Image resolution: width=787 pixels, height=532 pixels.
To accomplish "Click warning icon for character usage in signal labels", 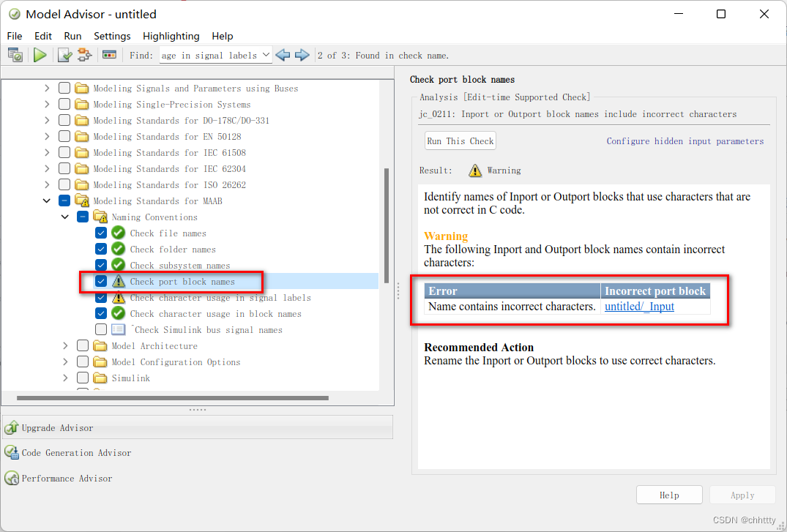I will [x=118, y=297].
